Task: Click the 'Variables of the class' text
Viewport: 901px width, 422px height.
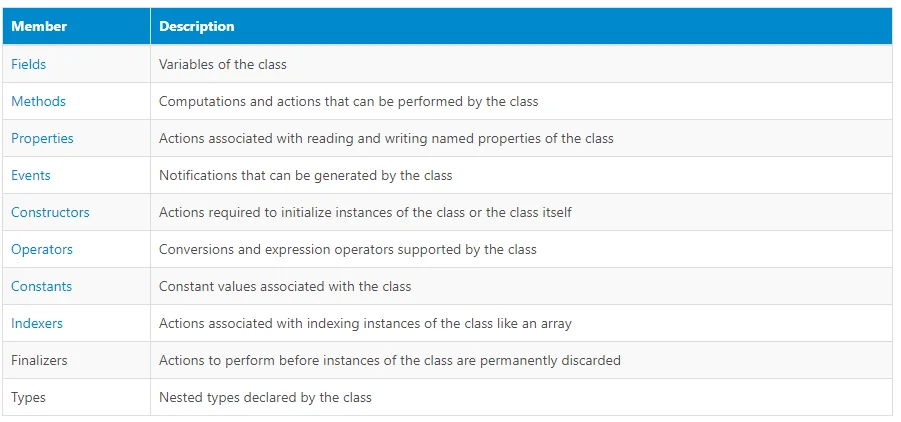Action: coord(223,64)
